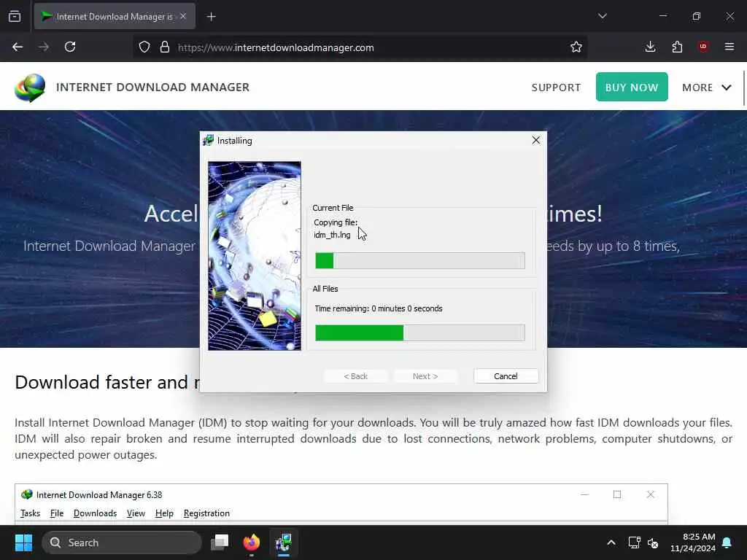Open the Help menu in IDM screenshot
This screenshot has width=747, height=560.
[x=164, y=513]
